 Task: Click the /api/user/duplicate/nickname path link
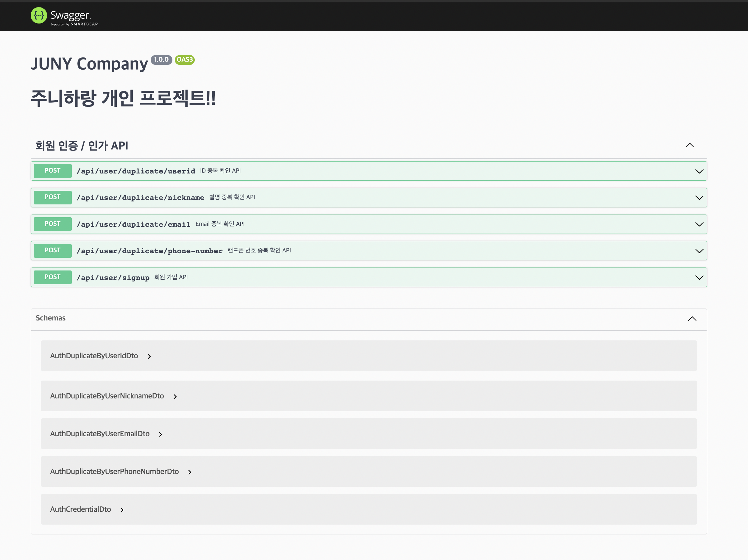coord(140,198)
